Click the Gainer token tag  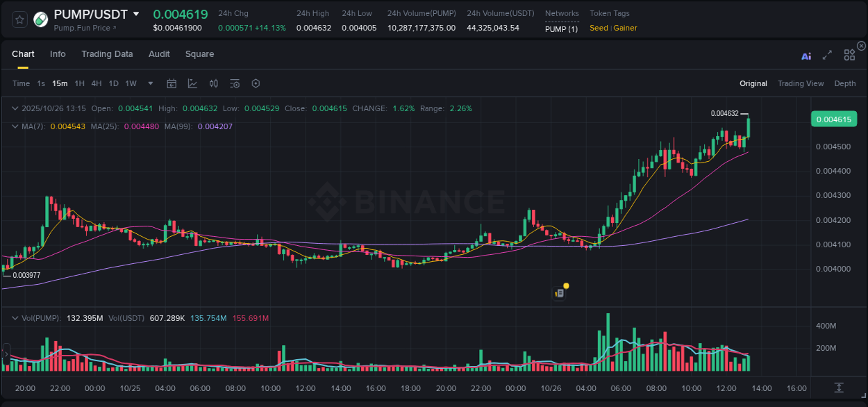(624, 28)
